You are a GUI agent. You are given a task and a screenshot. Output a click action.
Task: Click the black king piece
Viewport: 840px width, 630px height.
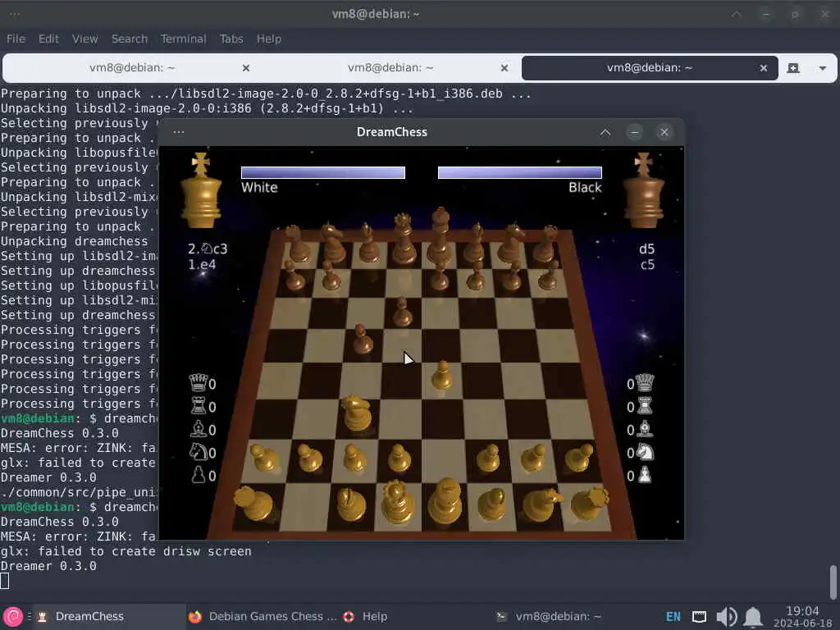[x=440, y=237]
